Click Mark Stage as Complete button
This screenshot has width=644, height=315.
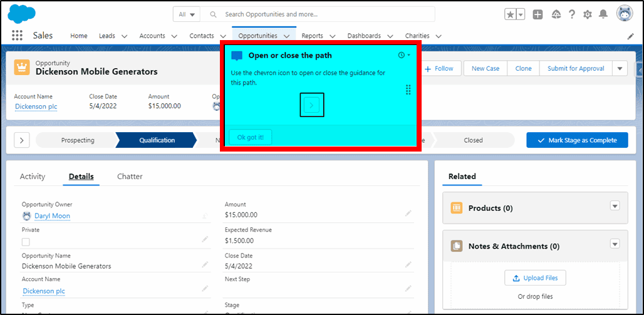577,140
